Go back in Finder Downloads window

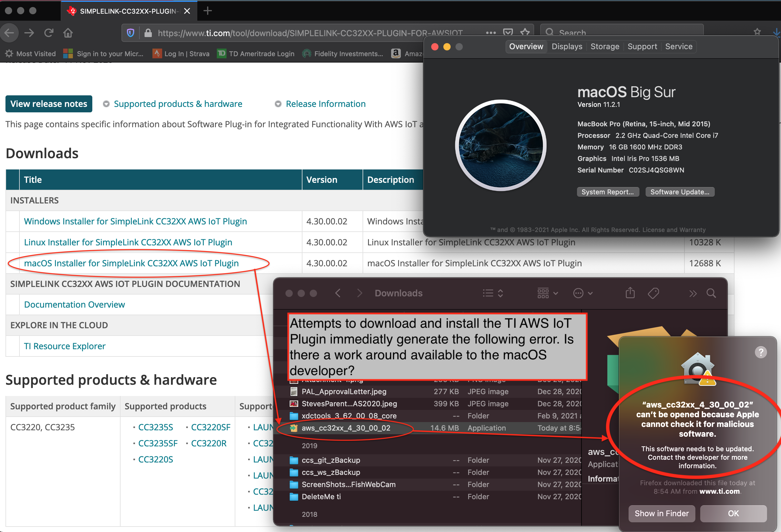338,293
